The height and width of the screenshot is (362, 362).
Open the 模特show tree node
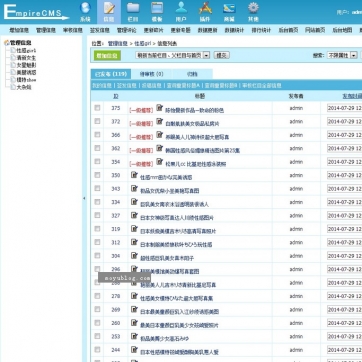26,80
